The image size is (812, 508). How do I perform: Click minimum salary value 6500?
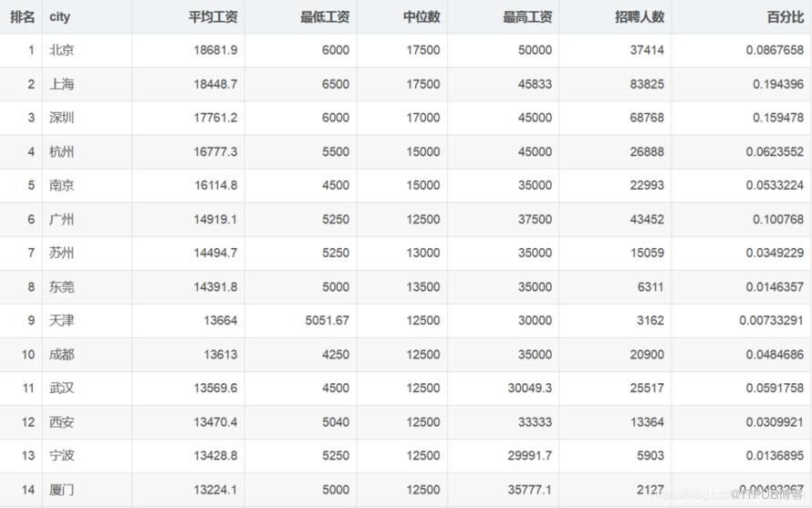pyautogui.click(x=336, y=84)
